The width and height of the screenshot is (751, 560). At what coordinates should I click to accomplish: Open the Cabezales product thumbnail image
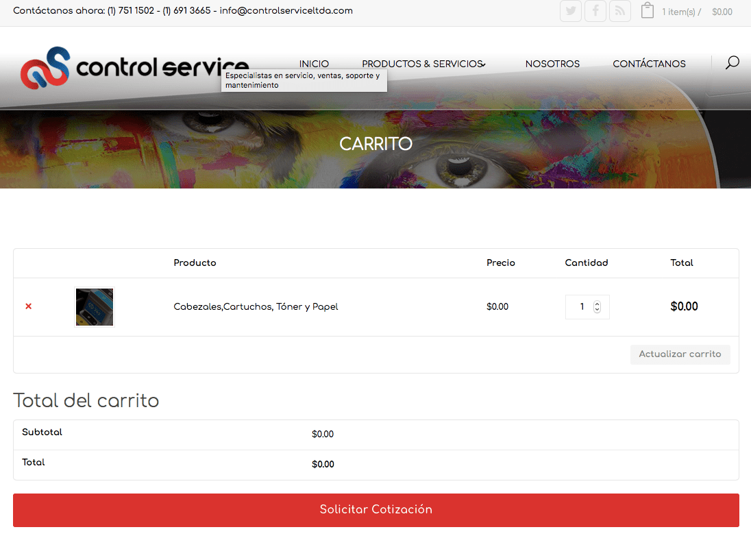[x=95, y=307]
